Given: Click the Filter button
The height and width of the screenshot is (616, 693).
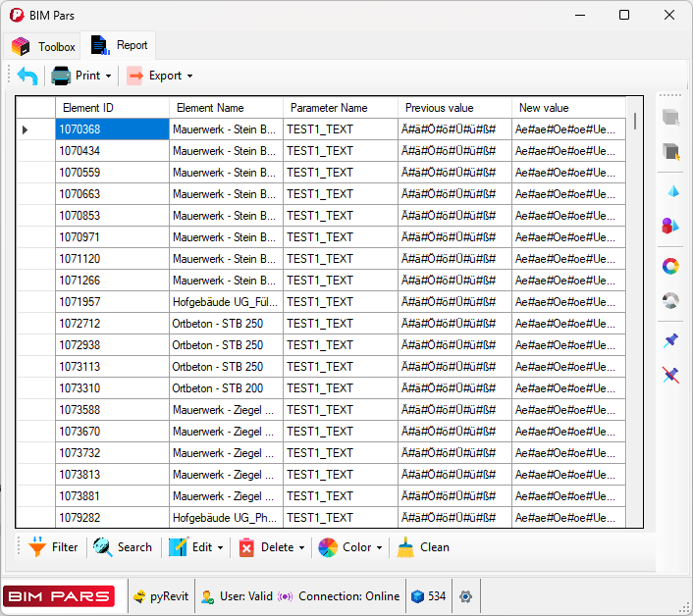Looking at the screenshot, I should 53,547.
